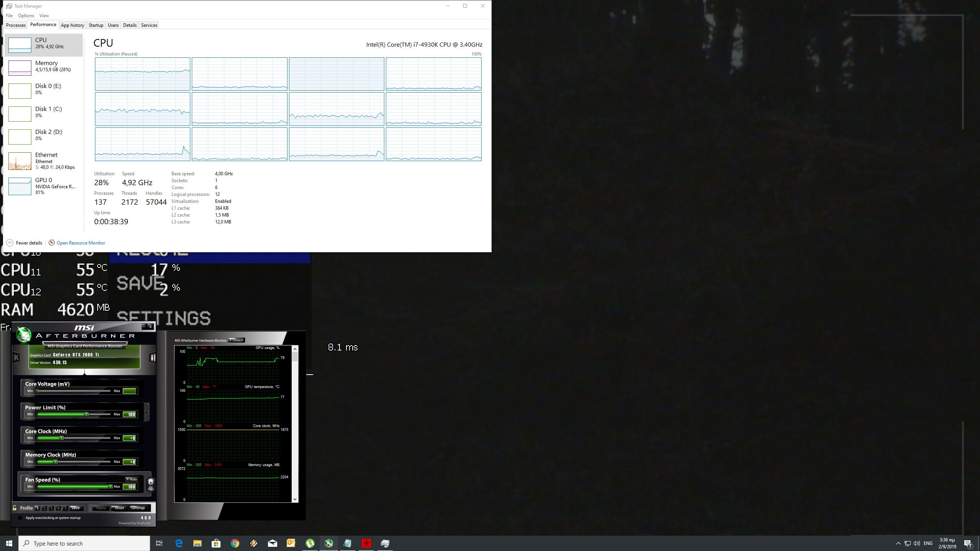
Task: Open Kombustor with the K icon
Action: coord(16,357)
